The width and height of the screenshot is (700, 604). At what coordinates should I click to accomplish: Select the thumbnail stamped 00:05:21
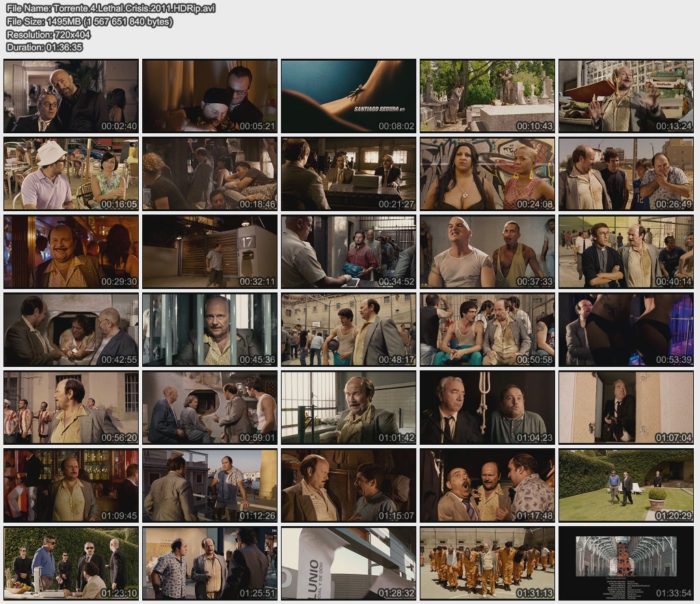click(x=210, y=96)
